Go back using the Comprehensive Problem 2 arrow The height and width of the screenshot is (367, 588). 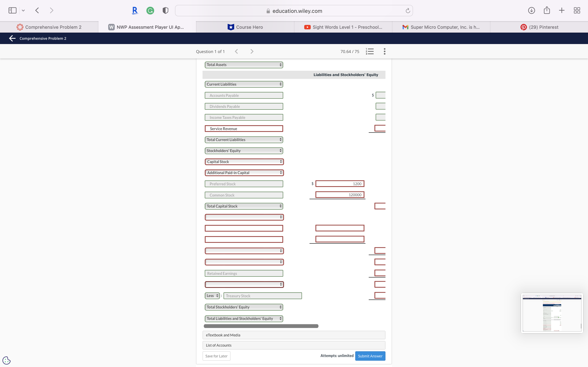[x=12, y=38]
